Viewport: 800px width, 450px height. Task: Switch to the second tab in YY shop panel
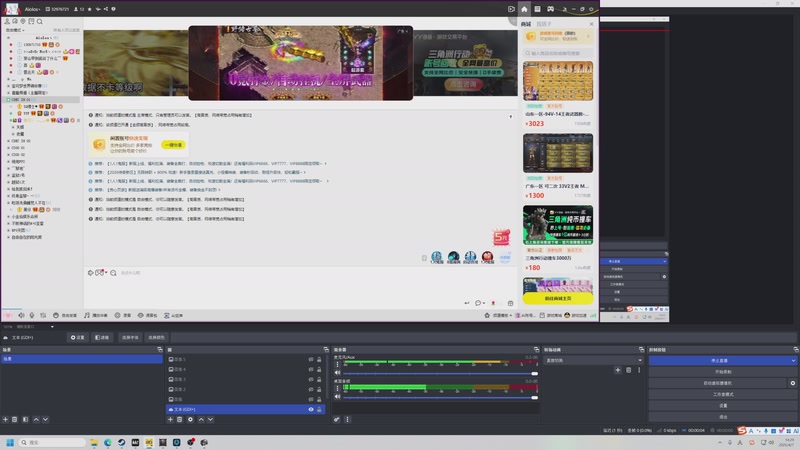(x=544, y=24)
